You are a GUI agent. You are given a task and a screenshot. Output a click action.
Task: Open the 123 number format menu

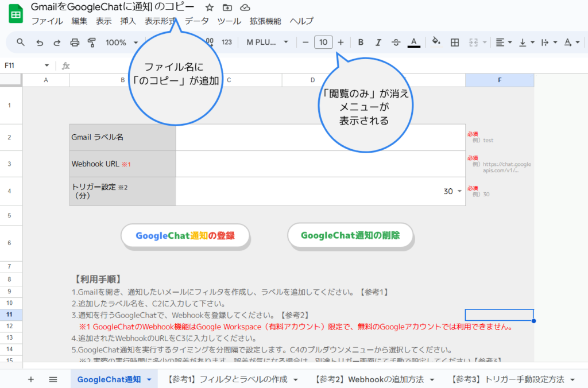coord(226,42)
